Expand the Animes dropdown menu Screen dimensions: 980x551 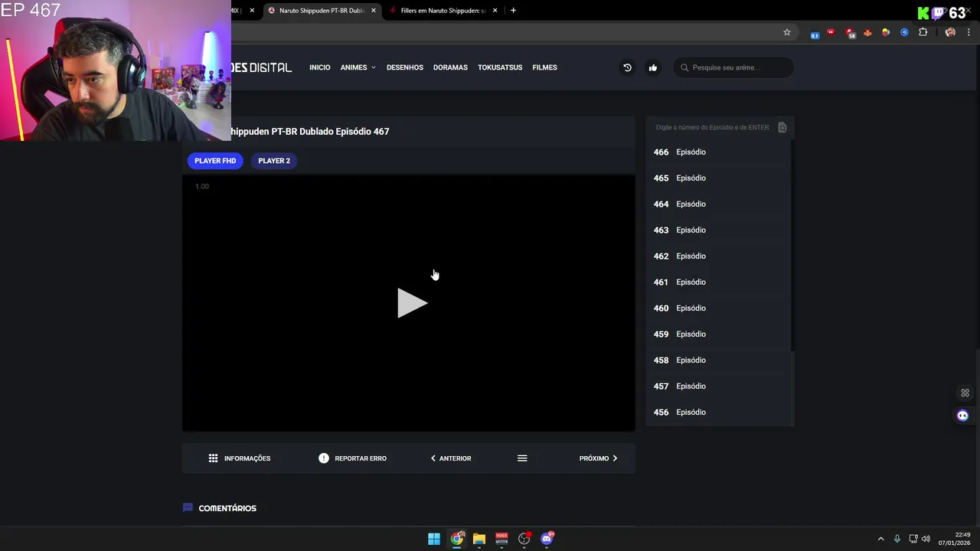click(x=358, y=67)
